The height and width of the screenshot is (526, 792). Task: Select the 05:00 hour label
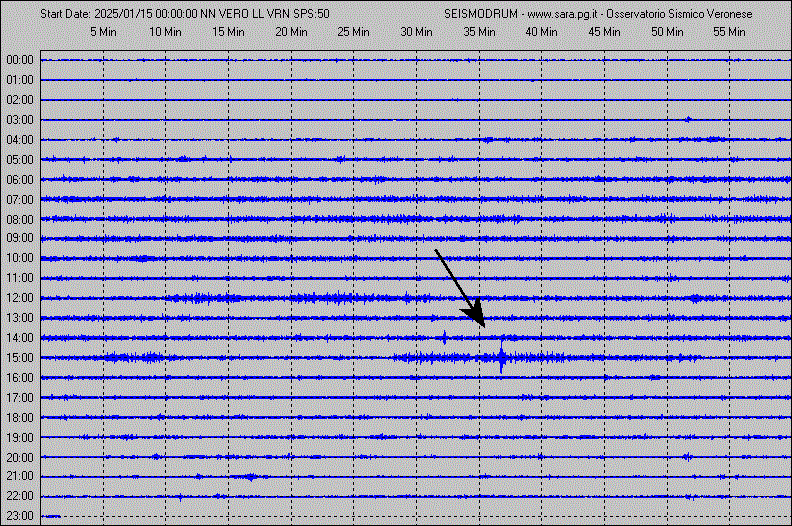point(20,160)
